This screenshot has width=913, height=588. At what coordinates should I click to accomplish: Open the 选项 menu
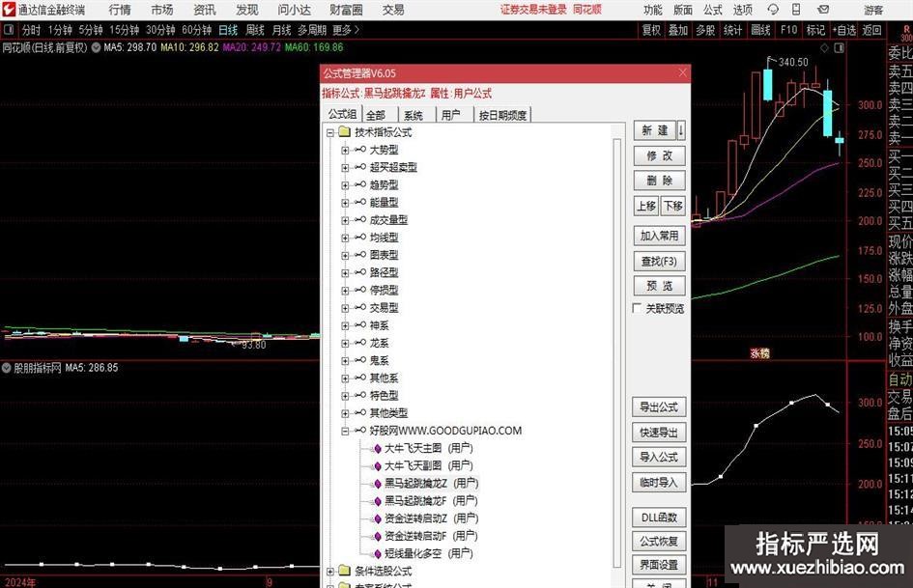[742, 10]
